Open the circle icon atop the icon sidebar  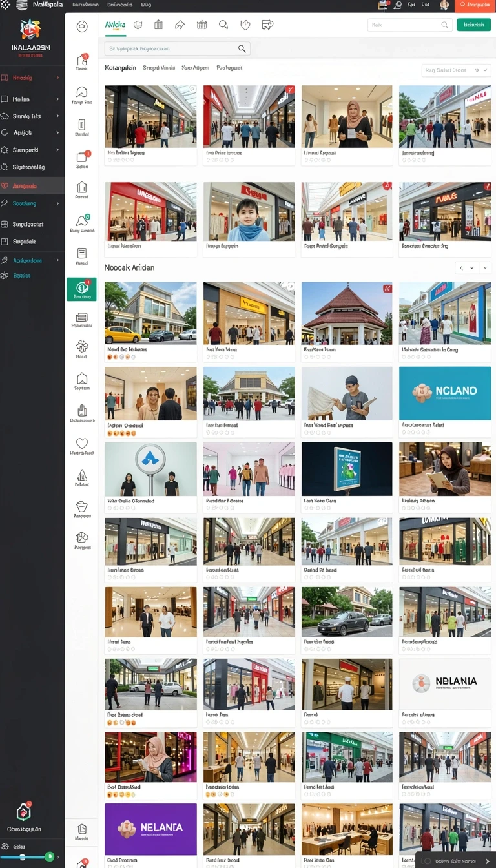(82, 26)
